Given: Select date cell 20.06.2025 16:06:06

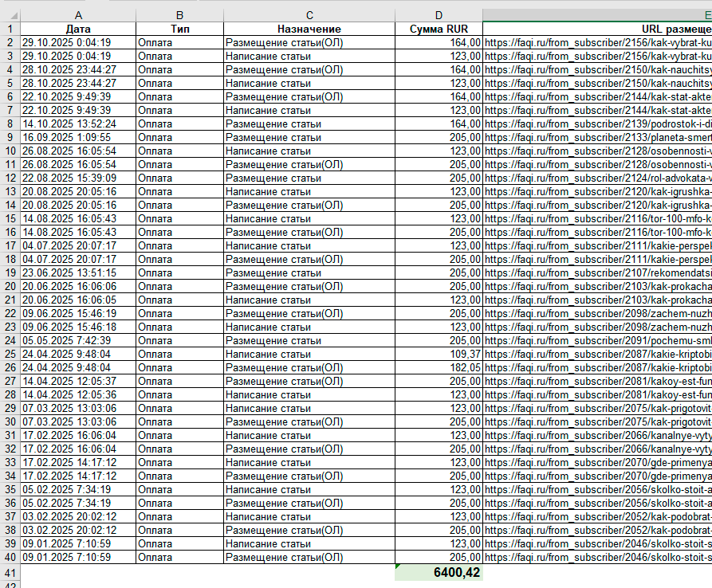Looking at the screenshot, I should coord(78,286).
